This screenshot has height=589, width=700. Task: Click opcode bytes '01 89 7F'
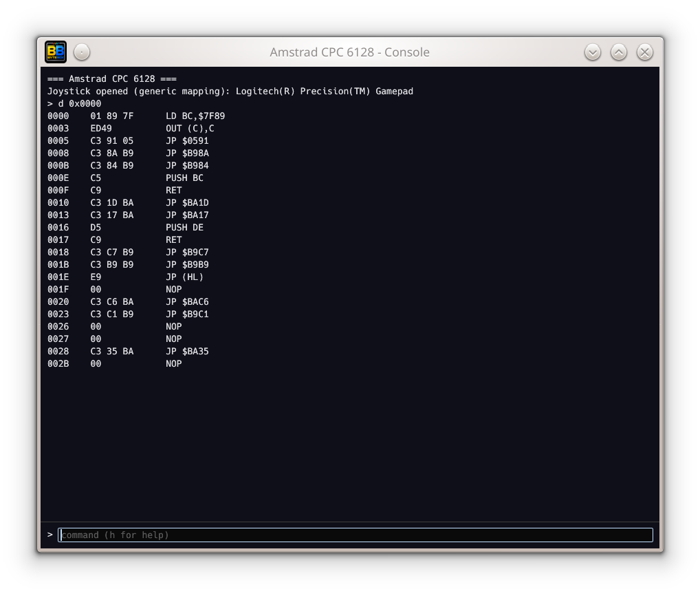tap(112, 116)
